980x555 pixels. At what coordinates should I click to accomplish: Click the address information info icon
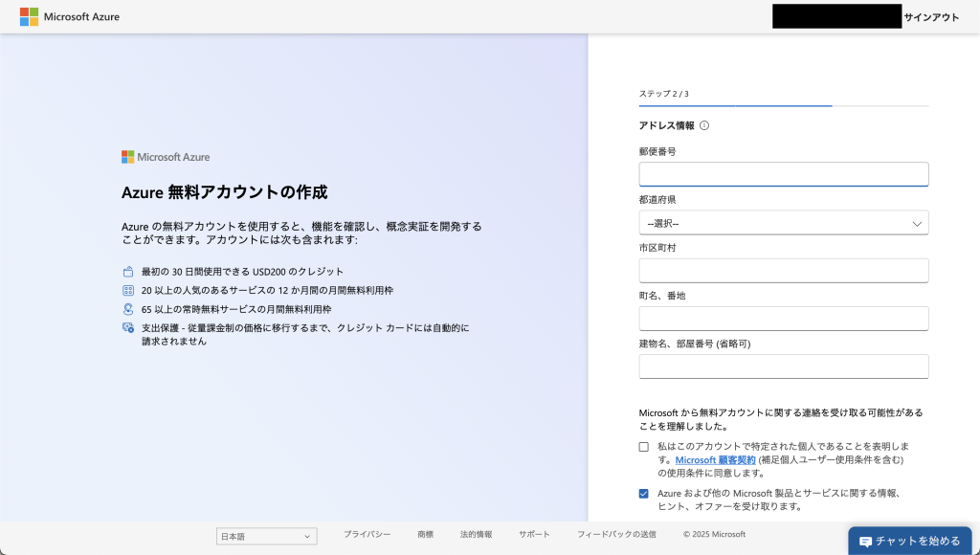pos(704,125)
